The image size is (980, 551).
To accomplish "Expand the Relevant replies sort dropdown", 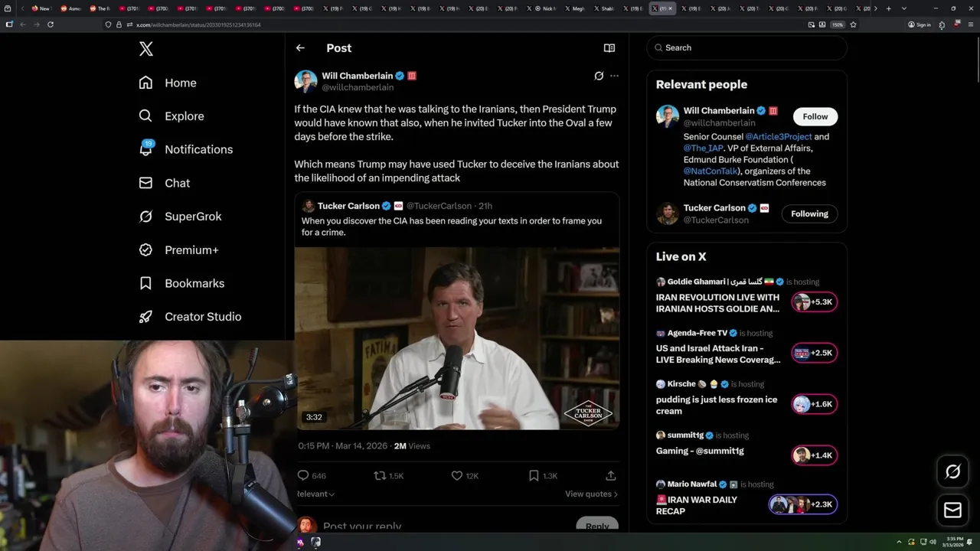I will [x=317, y=494].
